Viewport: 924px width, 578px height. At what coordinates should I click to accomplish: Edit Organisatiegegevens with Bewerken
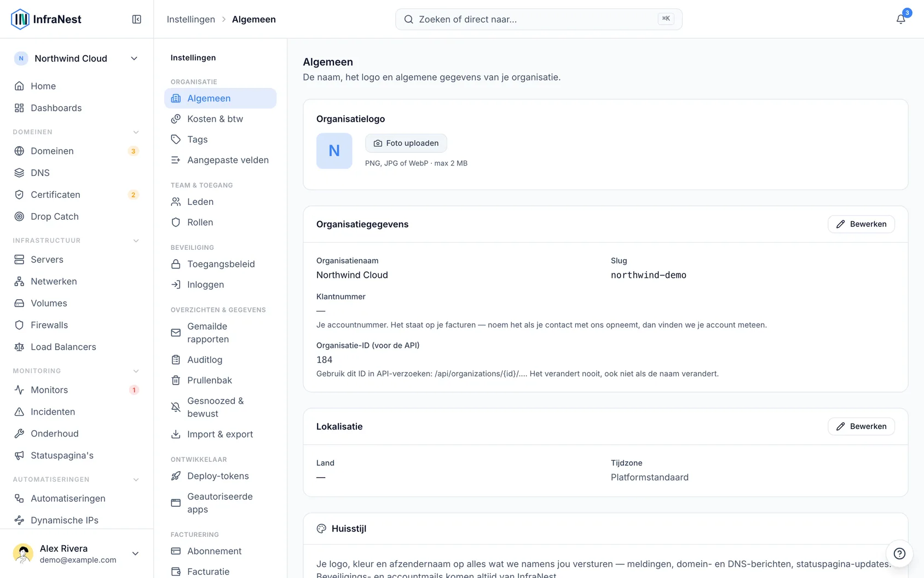(x=861, y=224)
